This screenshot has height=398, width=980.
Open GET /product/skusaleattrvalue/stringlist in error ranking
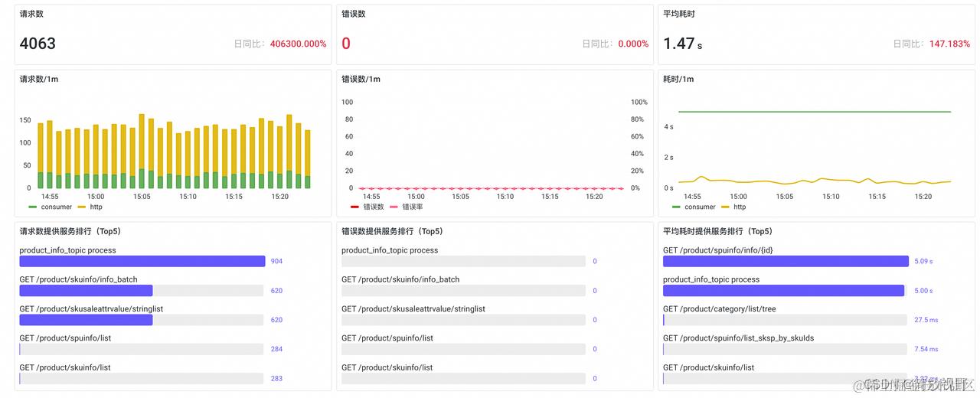(413, 308)
